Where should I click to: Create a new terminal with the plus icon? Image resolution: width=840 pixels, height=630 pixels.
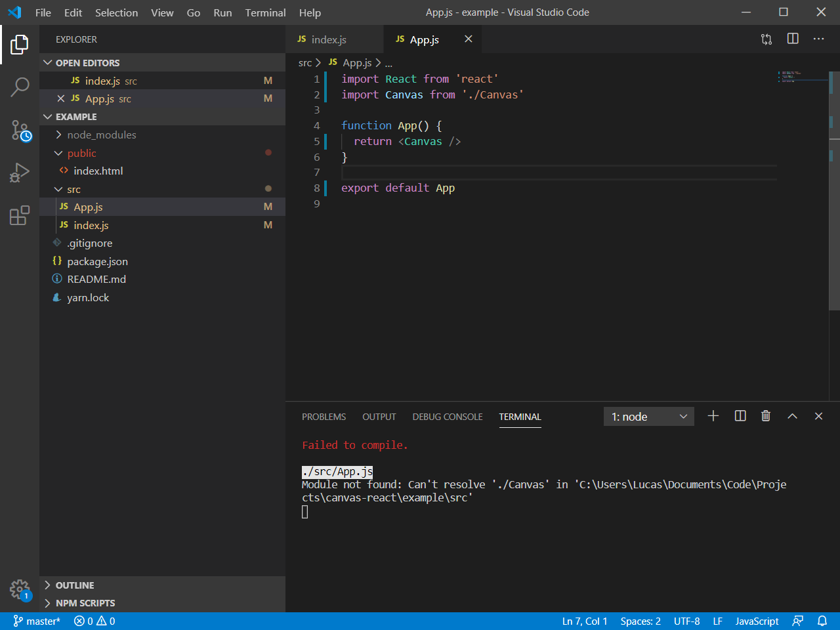(x=713, y=415)
